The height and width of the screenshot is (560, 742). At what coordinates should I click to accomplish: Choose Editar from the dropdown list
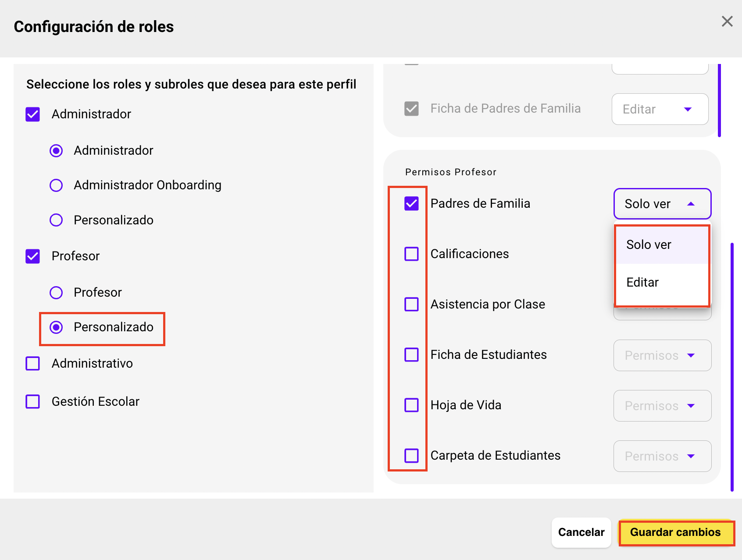(643, 282)
